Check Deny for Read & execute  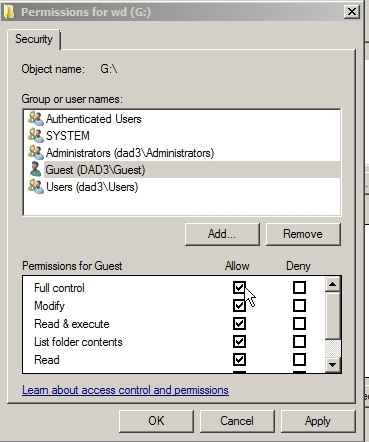[299, 323]
